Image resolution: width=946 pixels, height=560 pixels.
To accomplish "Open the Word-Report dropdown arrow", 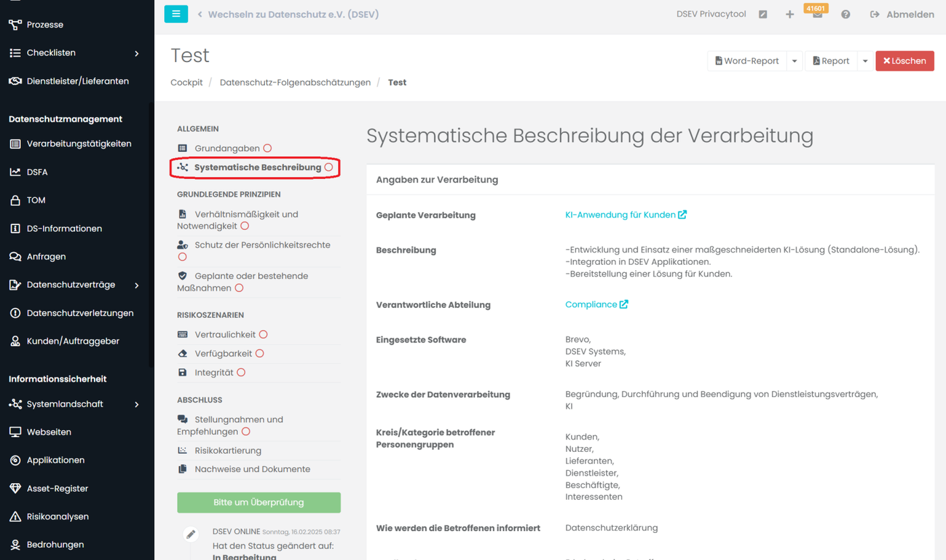I will [795, 61].
